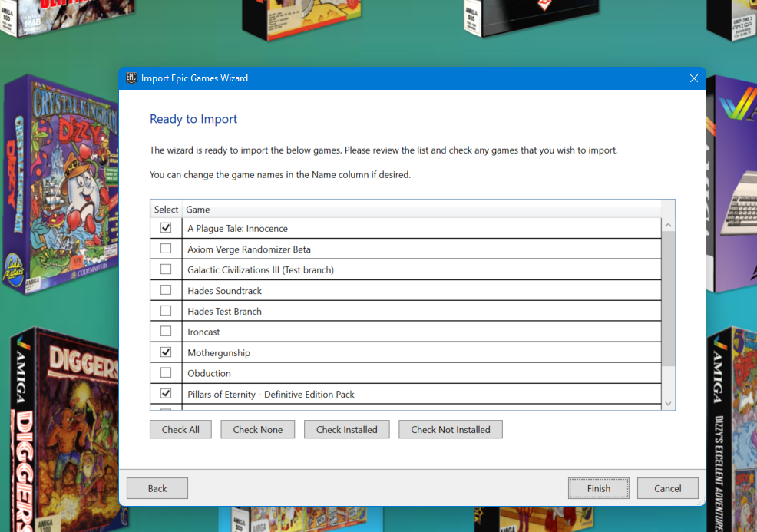This screenshot has width=757, height=532.
Task: Select game name 'Mothergunship'
Action: [219, 353]
